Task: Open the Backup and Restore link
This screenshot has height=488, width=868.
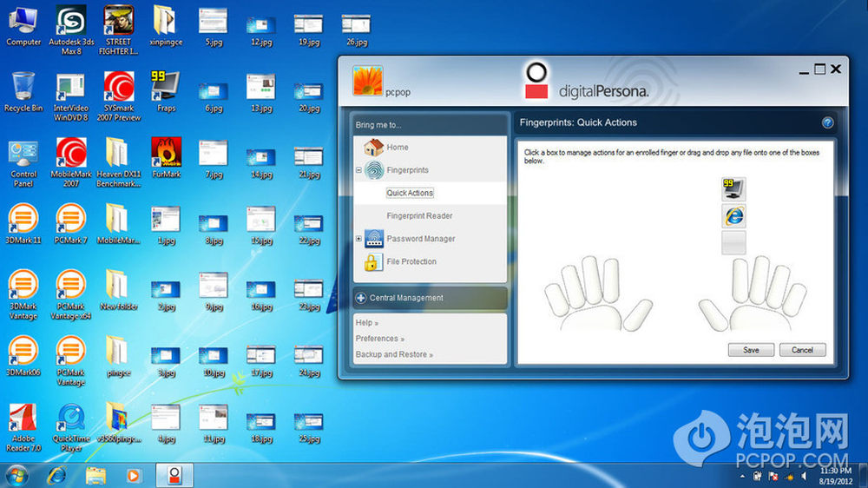Action: (x=394, y=354)
